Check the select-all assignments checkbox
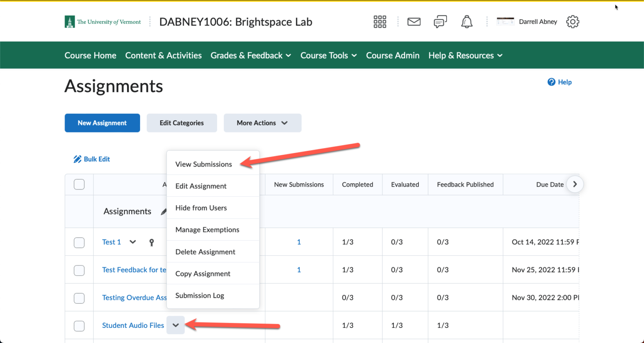 [x=79, y=184]
